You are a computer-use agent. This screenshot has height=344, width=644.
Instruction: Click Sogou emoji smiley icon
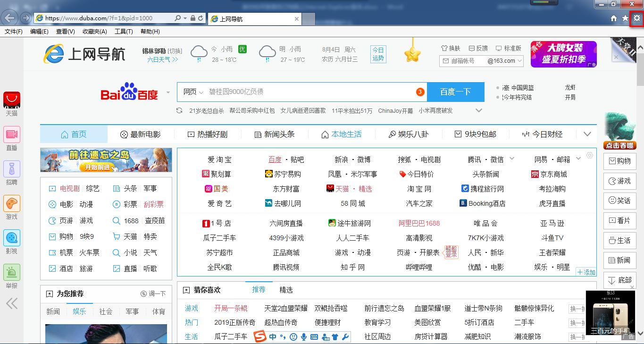coord(293,337)
